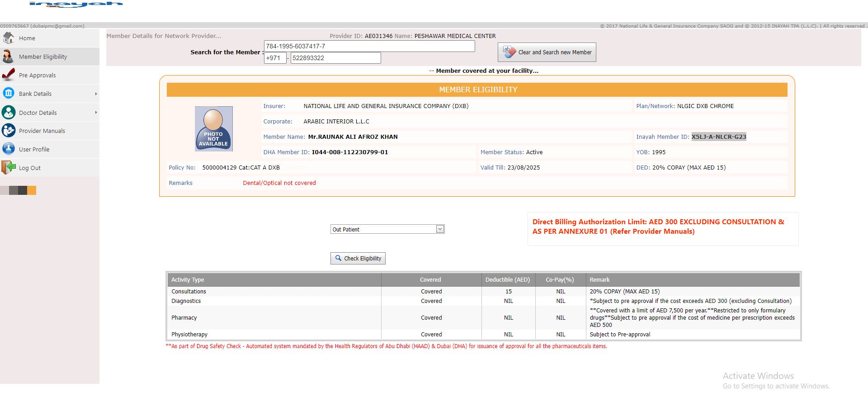Image resolution: width=868 pixels, height=406 pixels.
Task: Click the member photo placeholder thumbnail
Action: point(213,129)
